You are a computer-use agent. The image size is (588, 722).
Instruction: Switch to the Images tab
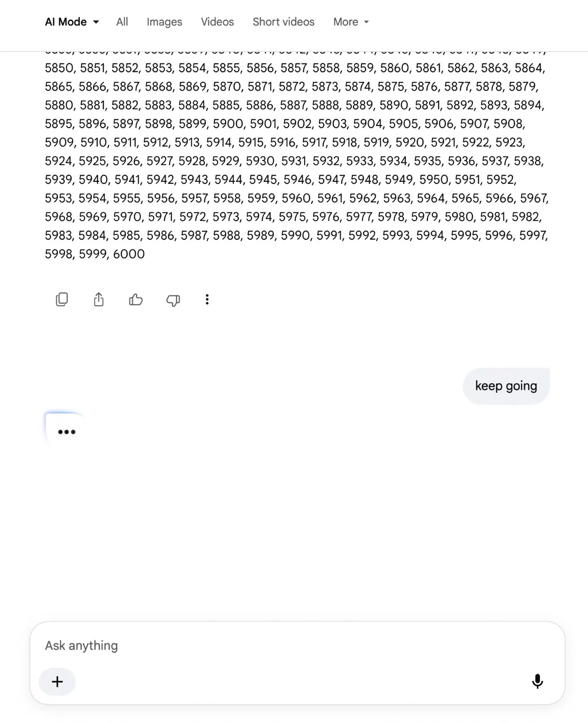click(x=165, y=22)
